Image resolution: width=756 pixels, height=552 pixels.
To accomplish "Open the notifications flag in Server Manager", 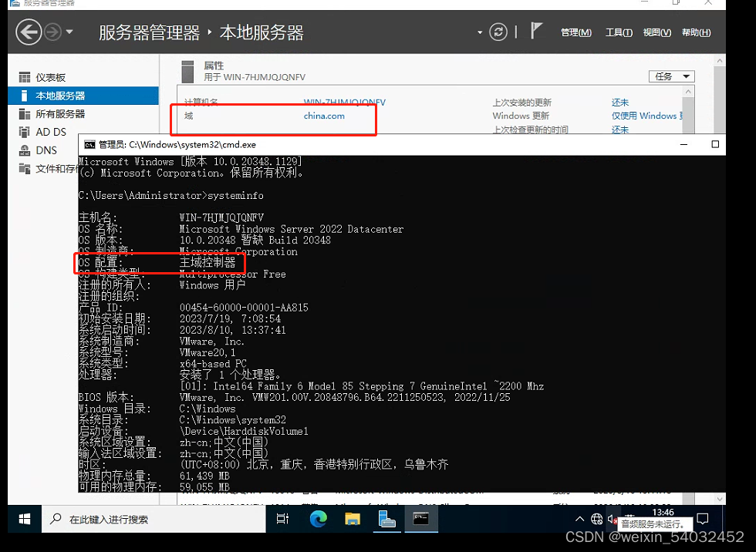I will pos(536,31).
